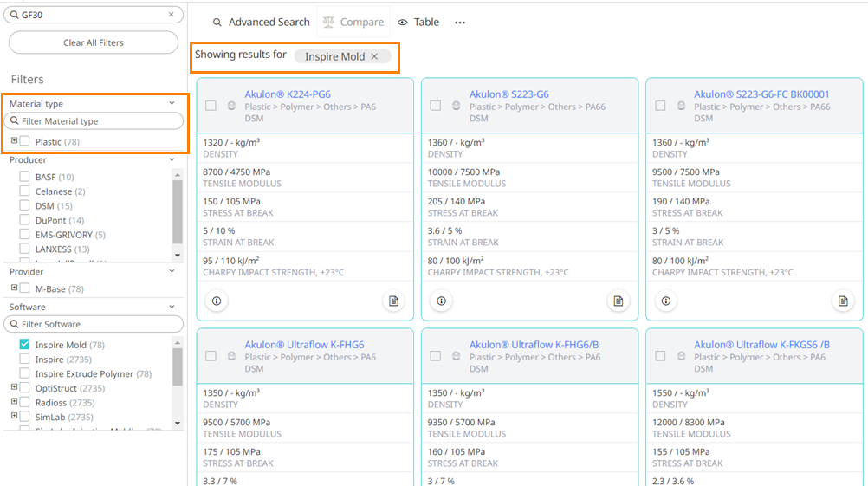Open the Akulon Ultraflow K-FHG6 material link
The height and width of the screenshot is (486, 868).
tap(304, 345)
